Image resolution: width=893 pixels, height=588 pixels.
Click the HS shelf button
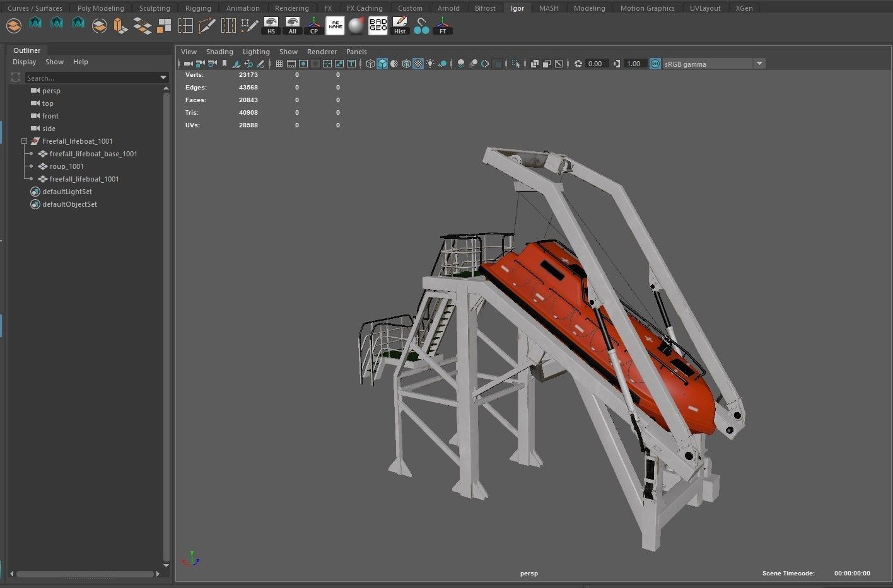(x=271, y=26)
